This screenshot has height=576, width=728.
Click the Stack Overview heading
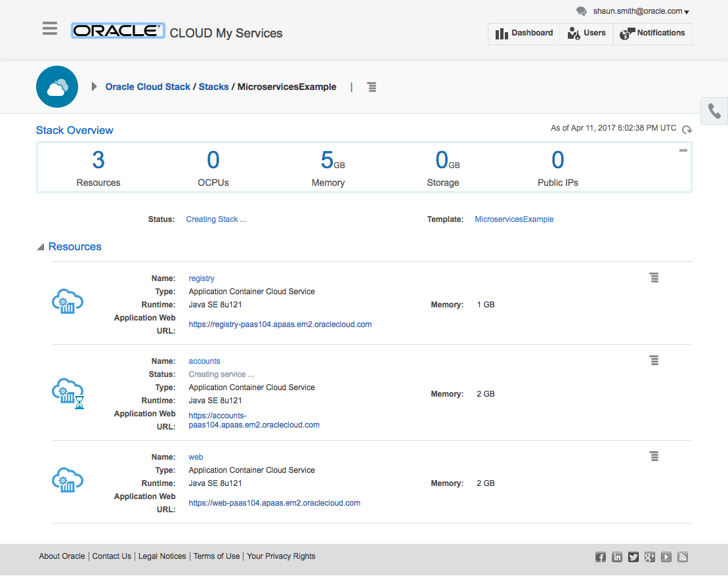74,131
